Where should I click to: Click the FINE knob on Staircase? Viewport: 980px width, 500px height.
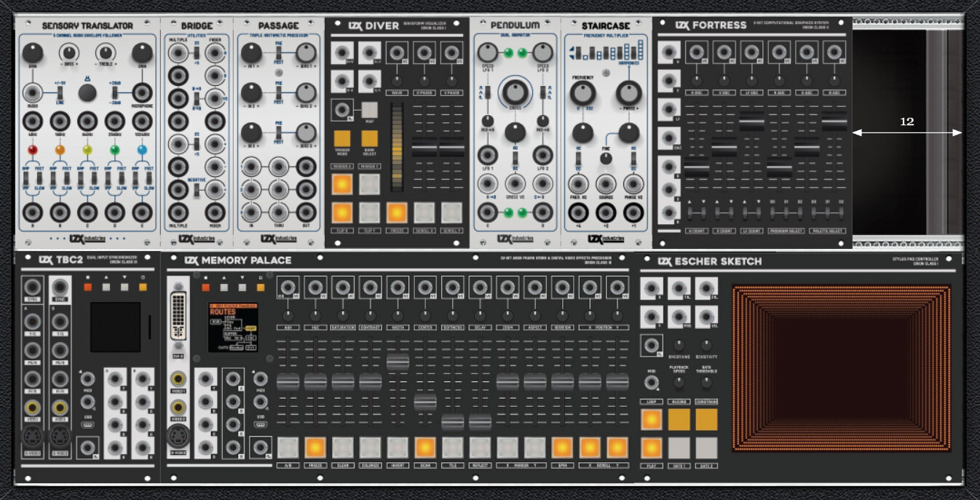click(606, 159)
